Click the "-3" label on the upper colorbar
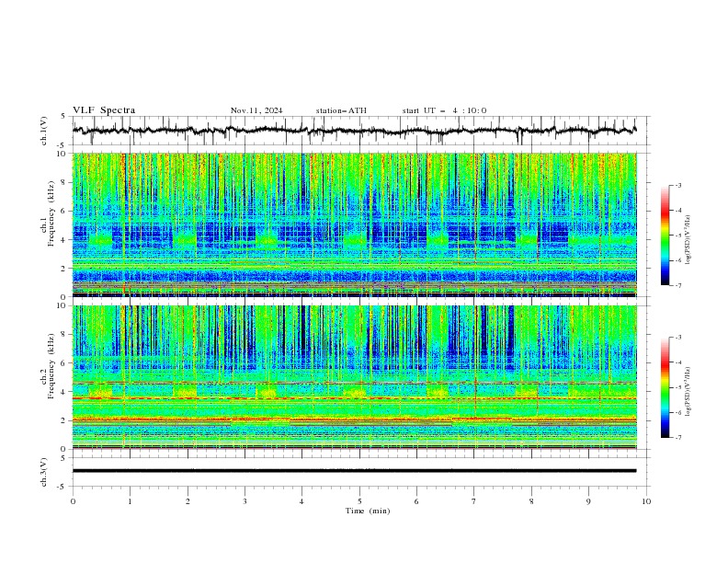The image size is (728, 563). coord(677,185)
